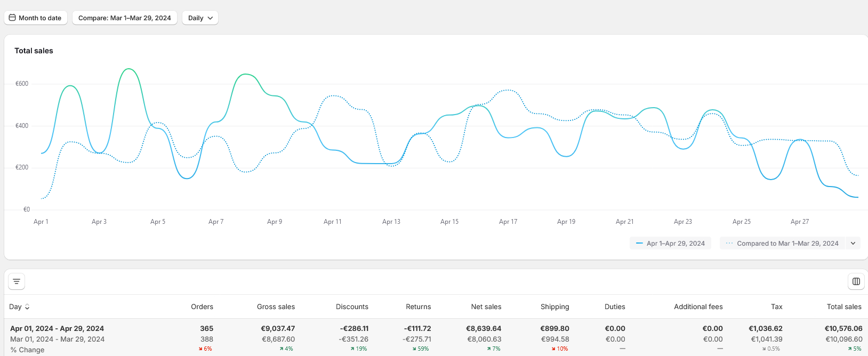Image resolution: width=868 pixels, height=356 pixels.
Task: Expand the chevron next to comparison legend
Action: [x=853, y=244]
